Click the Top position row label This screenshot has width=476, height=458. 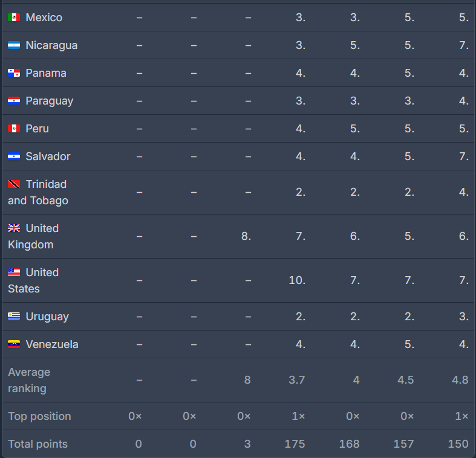39,416
